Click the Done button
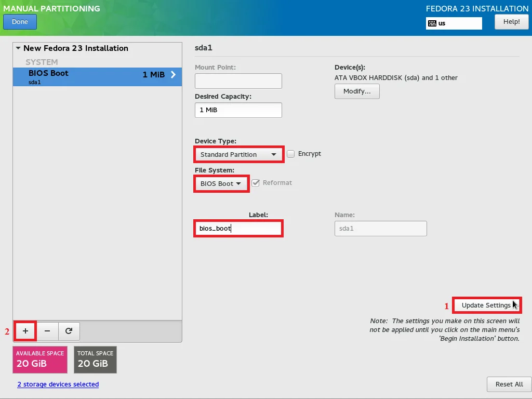 coord(20,22)
